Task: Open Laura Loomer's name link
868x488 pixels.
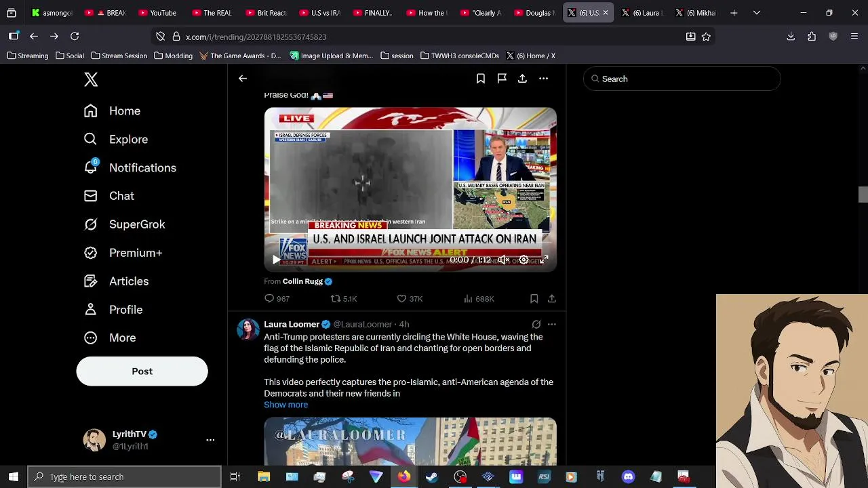Action: (x=292, y=325)
